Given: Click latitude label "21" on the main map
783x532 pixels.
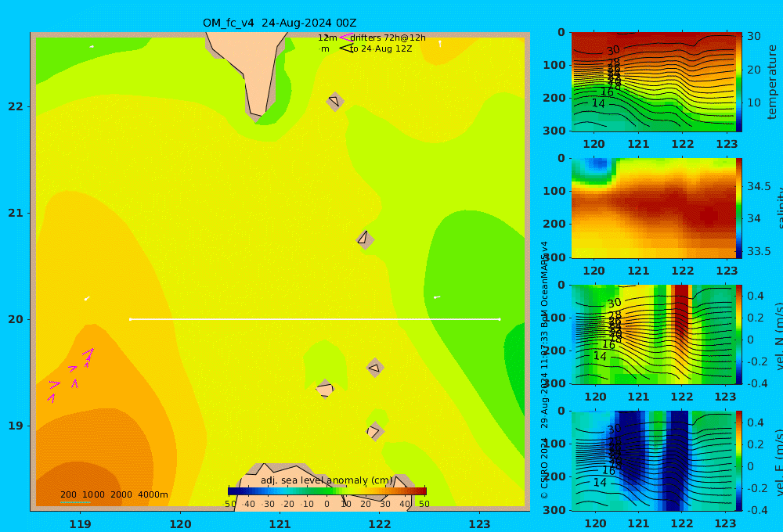Looking at the screenshot, I should (16, 213).
